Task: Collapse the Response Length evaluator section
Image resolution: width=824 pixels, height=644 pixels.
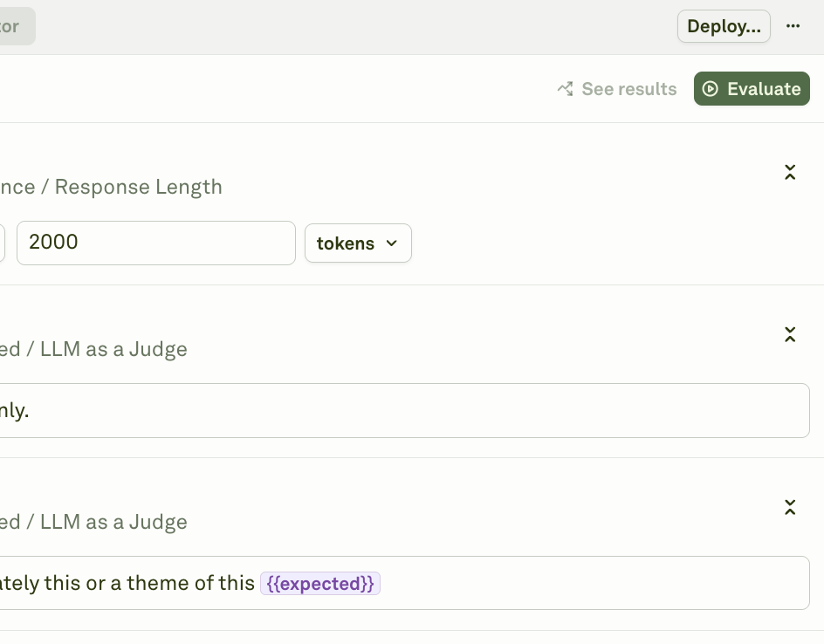Action: (x=790, y=172)
